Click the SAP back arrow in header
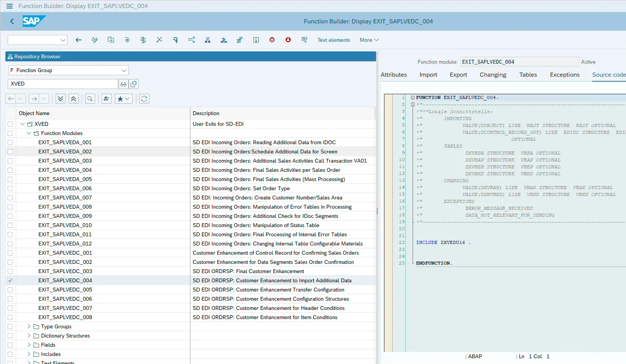 (x=12, y=21)
